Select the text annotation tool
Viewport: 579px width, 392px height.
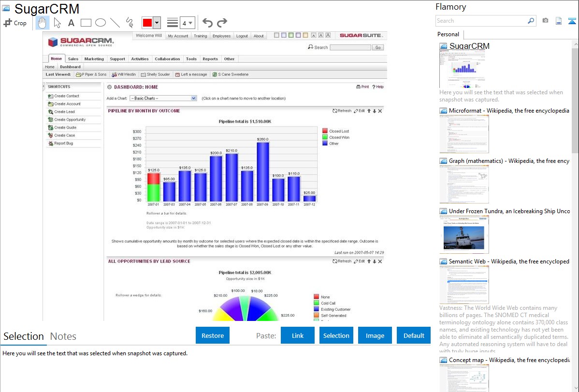click(x=71, y=23)
